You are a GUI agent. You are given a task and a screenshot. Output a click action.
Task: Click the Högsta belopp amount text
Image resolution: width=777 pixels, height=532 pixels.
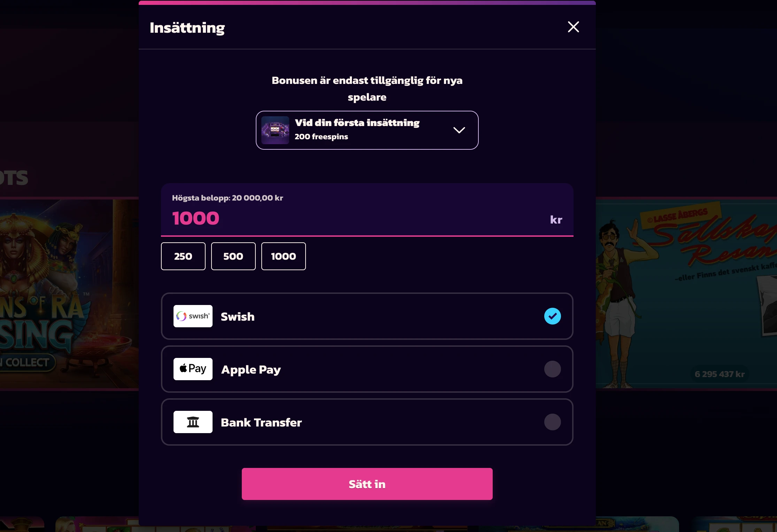227,198
